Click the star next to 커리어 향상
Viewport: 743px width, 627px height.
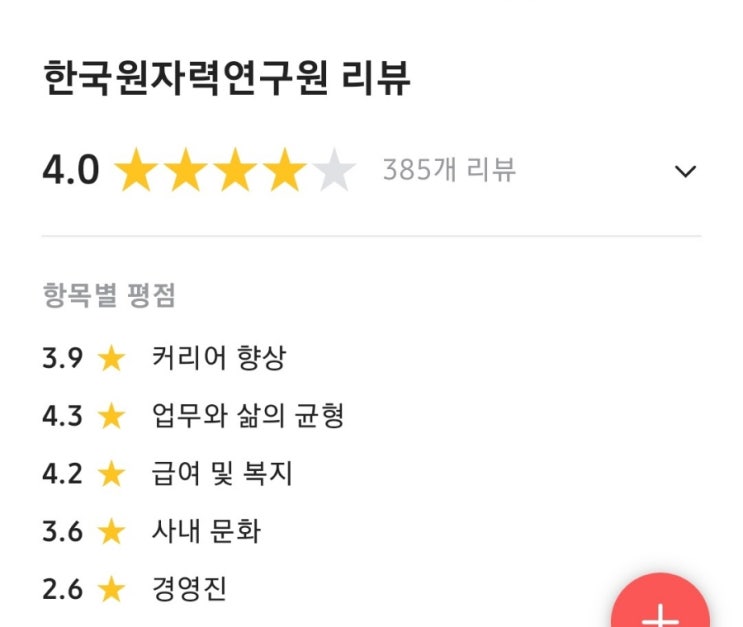tap(111, 358)
